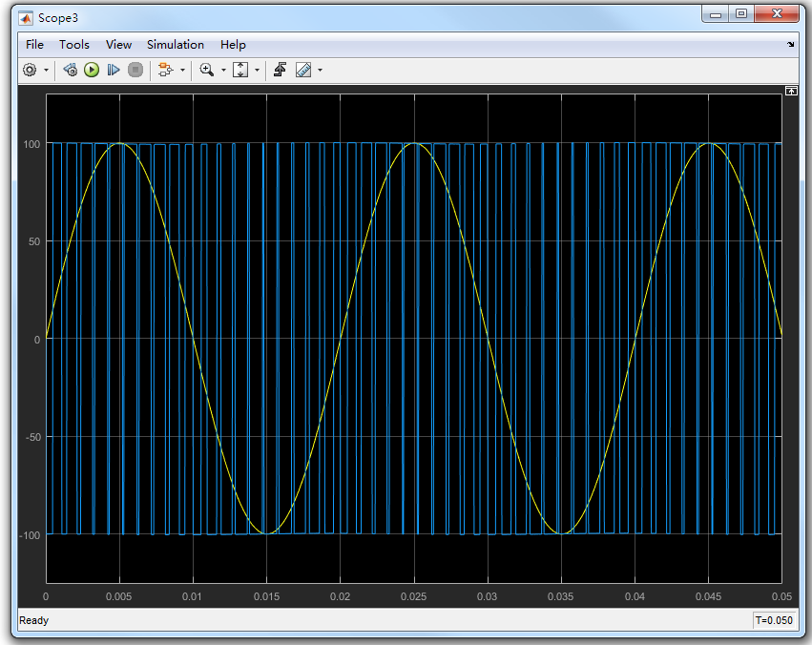Click the 0.015 x-axis tick label

(x=267, y=596)
